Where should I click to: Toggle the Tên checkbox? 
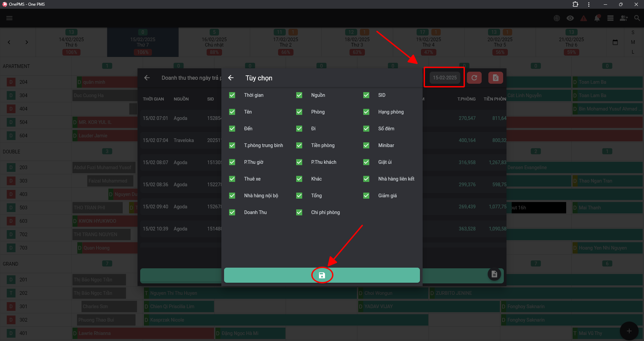(232, 112)
